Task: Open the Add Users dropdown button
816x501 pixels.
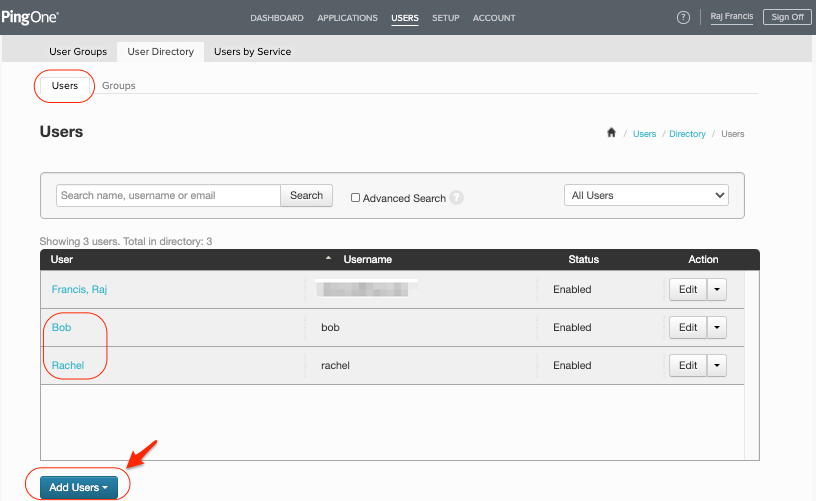Action: pos(79,487)
